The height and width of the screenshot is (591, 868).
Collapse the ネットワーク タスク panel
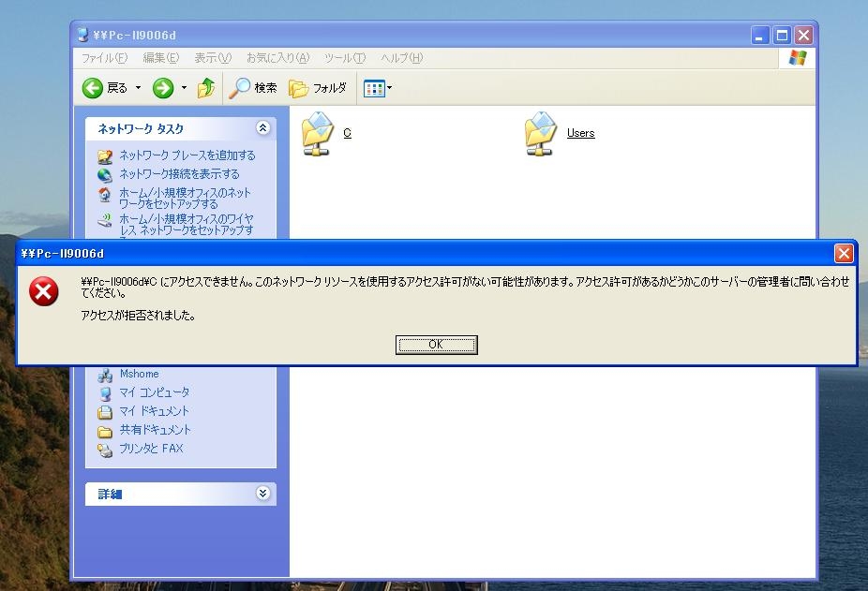click(x=263, y=128)
